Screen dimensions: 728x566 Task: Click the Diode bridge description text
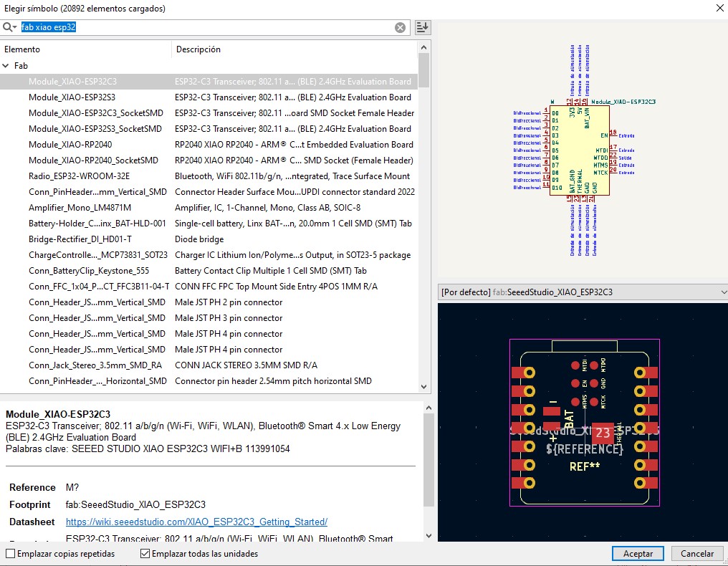coord(199,239)
